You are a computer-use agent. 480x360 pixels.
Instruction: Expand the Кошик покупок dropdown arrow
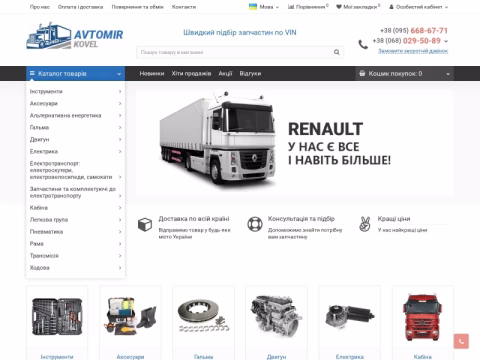[448, 74]
